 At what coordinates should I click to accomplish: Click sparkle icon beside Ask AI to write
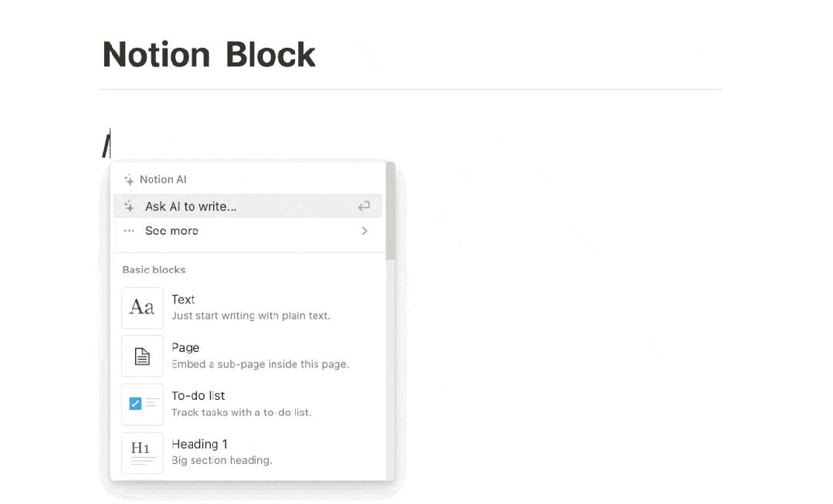coord(129,207)
